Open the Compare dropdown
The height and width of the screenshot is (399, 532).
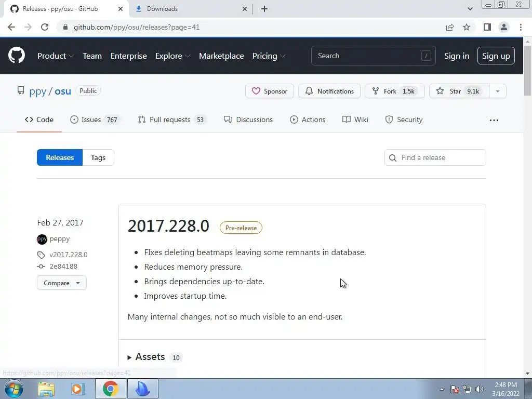tap(62, 283)
